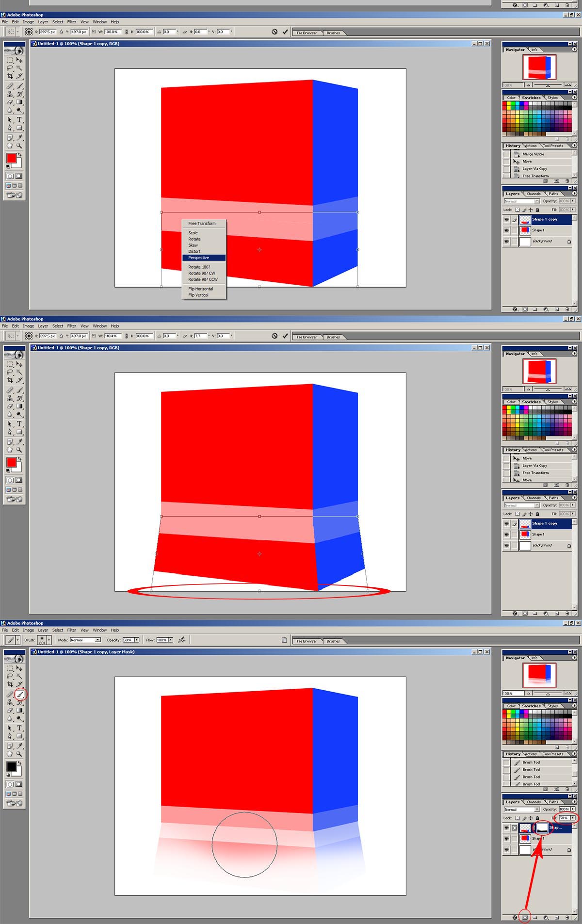Open Filter menu in top screenshot menu bar

[x=72, y=22]
